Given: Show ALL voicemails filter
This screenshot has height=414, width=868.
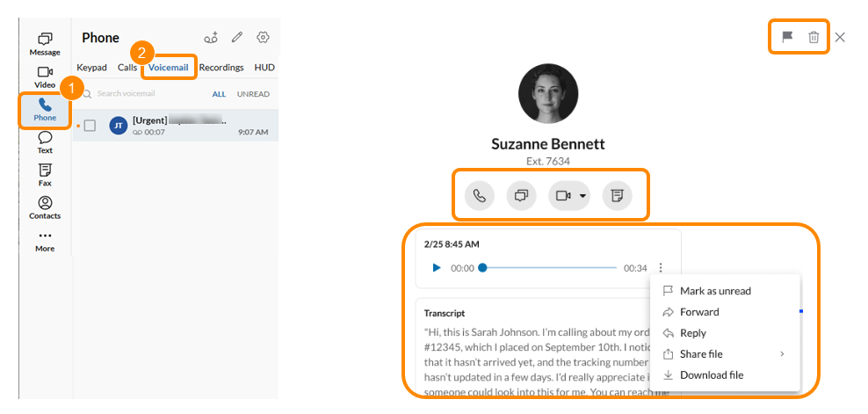Looking at the screenshot, I should (219, 94).
